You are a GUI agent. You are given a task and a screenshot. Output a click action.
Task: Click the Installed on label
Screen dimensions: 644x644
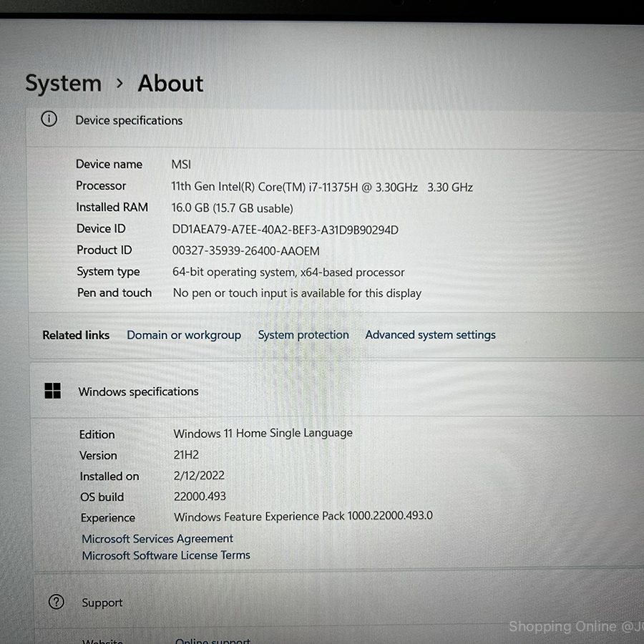pos(109,476)
